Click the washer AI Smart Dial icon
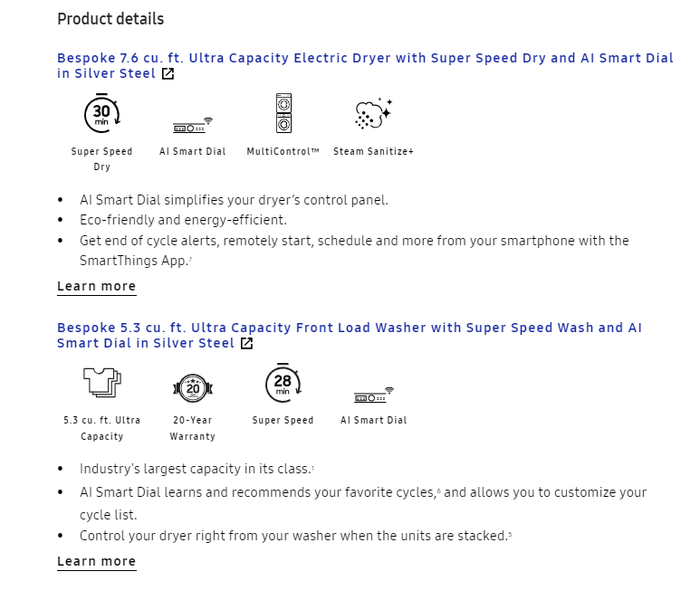Image resolution: width=700 pixels, height=600 pixels. [x=374, y=395]
